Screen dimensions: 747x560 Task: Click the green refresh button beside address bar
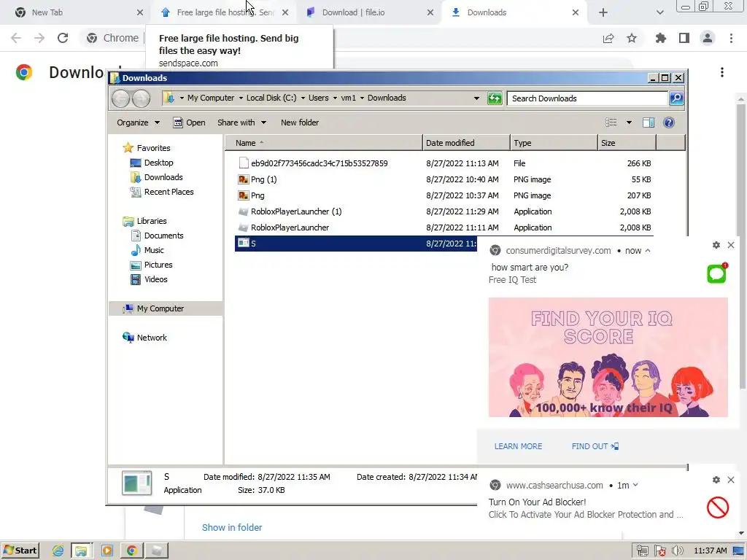(495, 98)
